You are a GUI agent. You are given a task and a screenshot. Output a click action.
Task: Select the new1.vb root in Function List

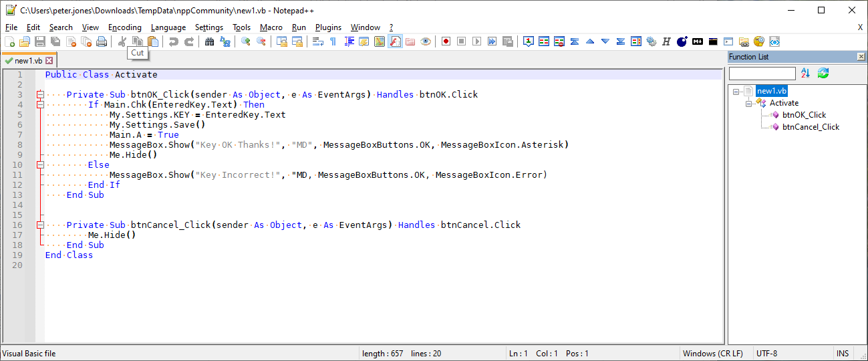tap(771, 91)
